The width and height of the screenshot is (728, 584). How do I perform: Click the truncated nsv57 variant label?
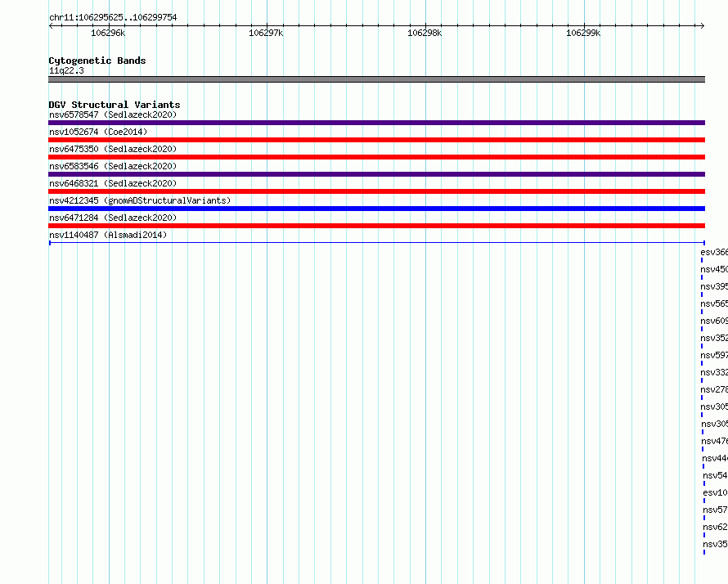[x=716, y=510]
